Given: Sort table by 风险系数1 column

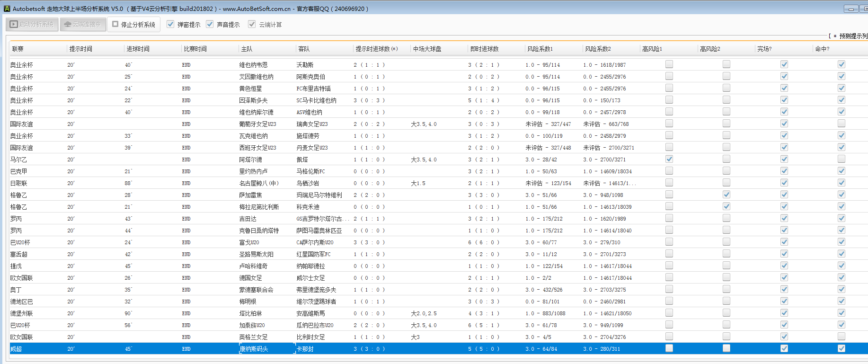Looking at the screenshot, I should click(x=540, y=49).
